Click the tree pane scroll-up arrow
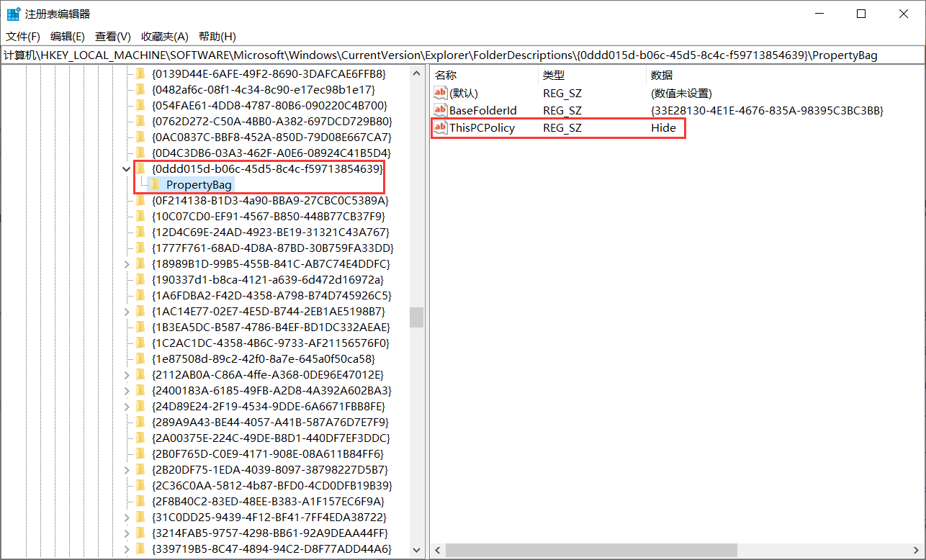926x560 pixels. 416,72
